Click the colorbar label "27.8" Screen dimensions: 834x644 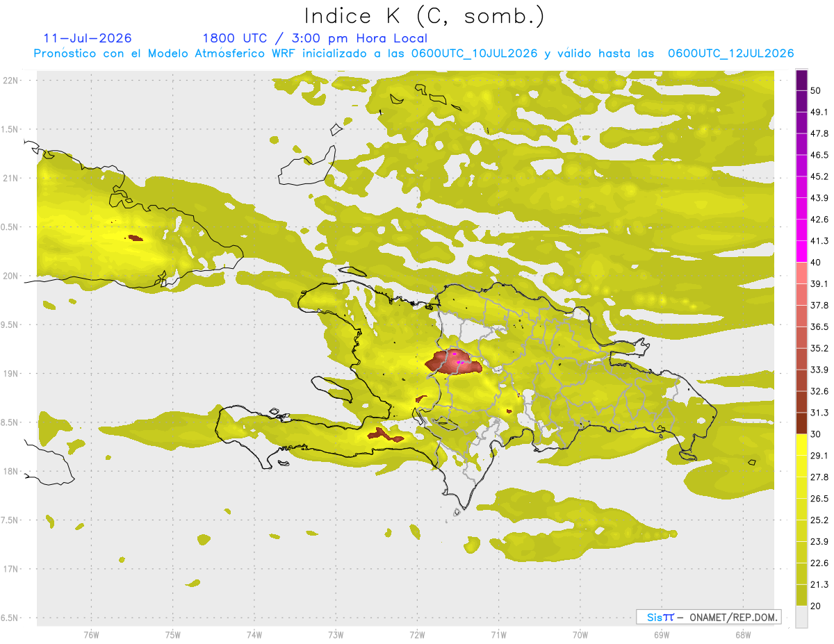click(819, 477)
